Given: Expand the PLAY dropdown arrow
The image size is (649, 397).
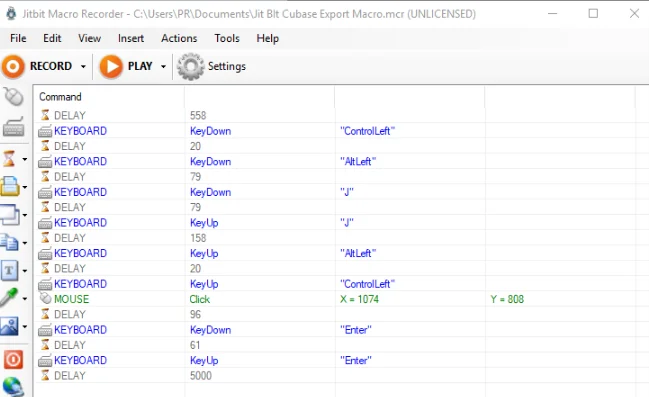Looking at the screenshot, I should tap(163, 67).
